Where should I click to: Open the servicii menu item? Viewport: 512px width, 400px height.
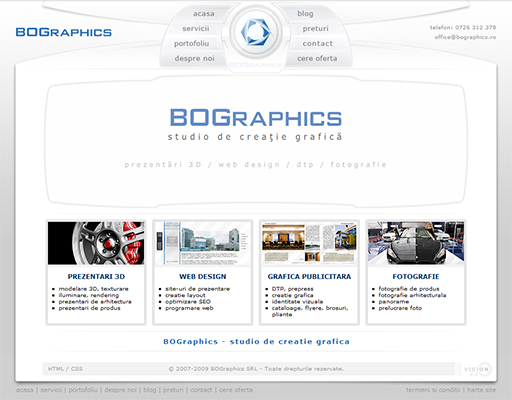196,29
